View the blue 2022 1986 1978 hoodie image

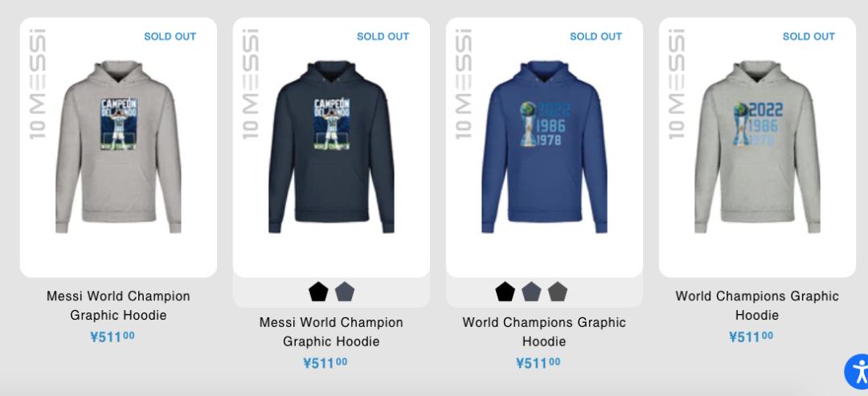(x=544, y=148)
